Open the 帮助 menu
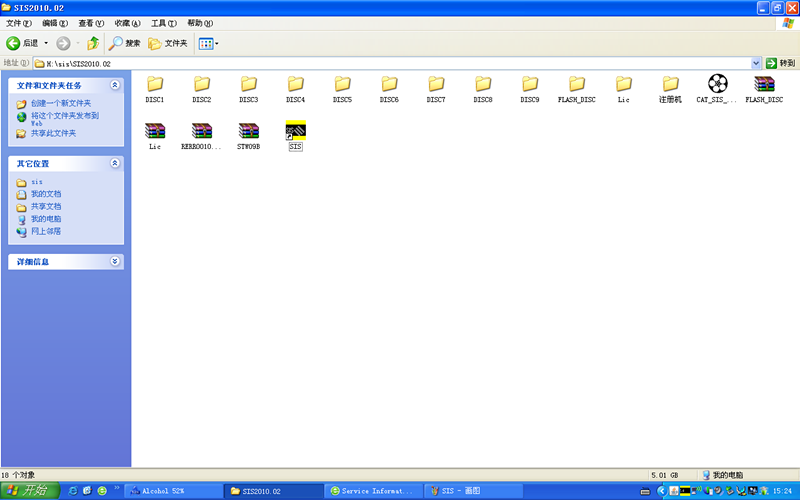Viewport: 800px width, 500px height. coord(199,23)
